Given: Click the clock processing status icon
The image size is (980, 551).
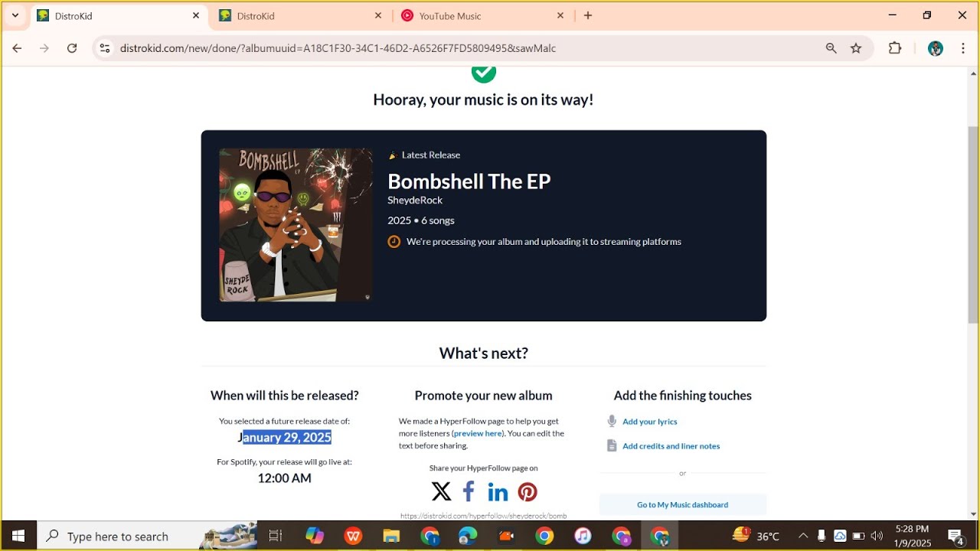Looking at the screenshot, I should point(394,242).
